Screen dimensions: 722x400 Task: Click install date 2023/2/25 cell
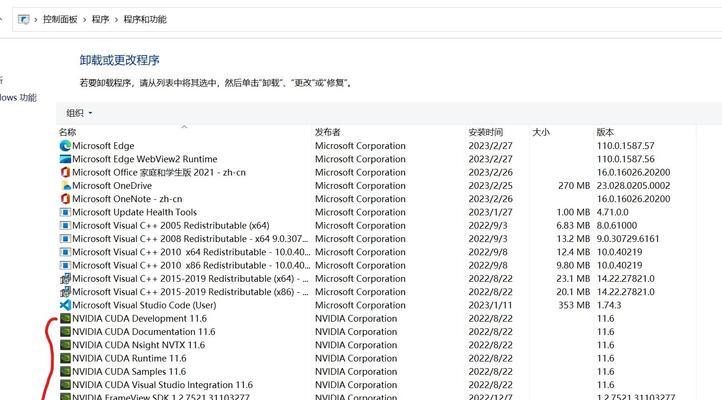click(x=490, y=186)
